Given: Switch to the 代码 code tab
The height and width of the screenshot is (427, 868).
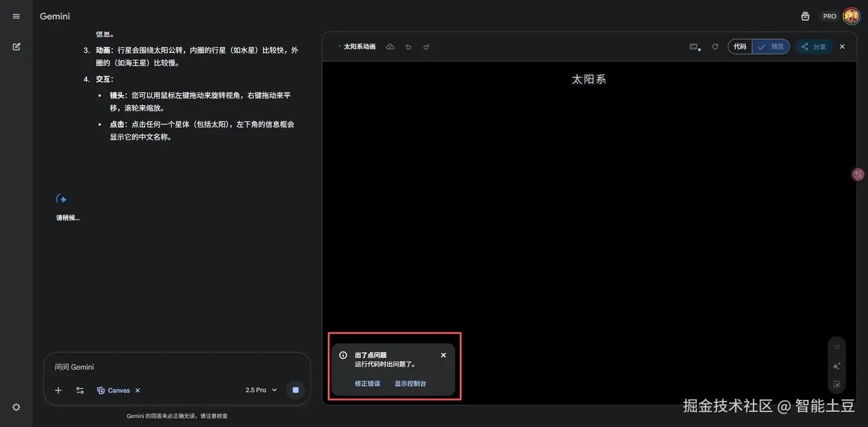Looking at the screenshot, I should (x=740, y=46).
